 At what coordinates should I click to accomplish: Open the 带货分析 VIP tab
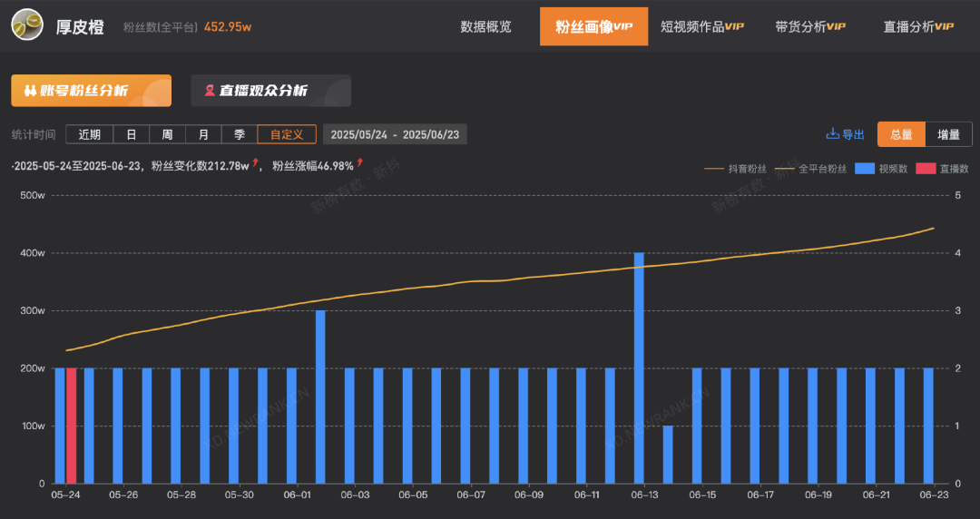coord(810,27)
